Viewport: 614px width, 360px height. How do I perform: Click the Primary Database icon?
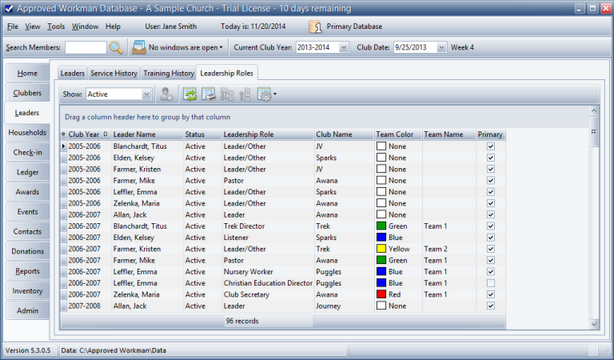click(x=315, y=27)
